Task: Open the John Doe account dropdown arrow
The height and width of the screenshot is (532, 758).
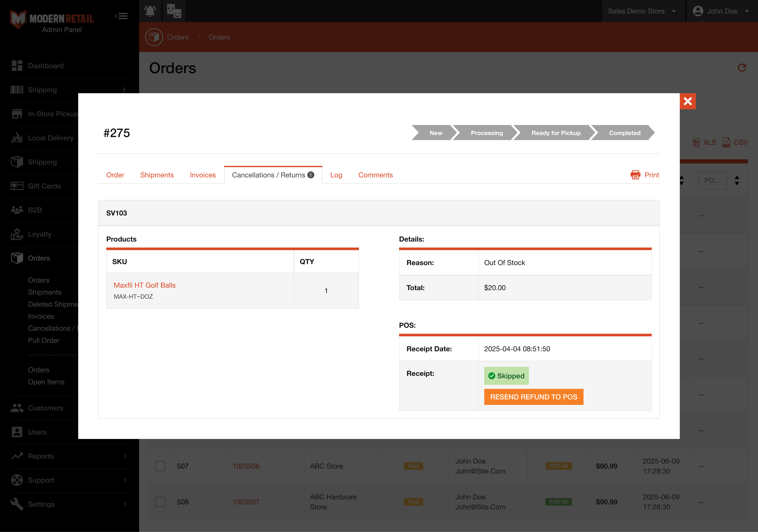Action: 747,11
